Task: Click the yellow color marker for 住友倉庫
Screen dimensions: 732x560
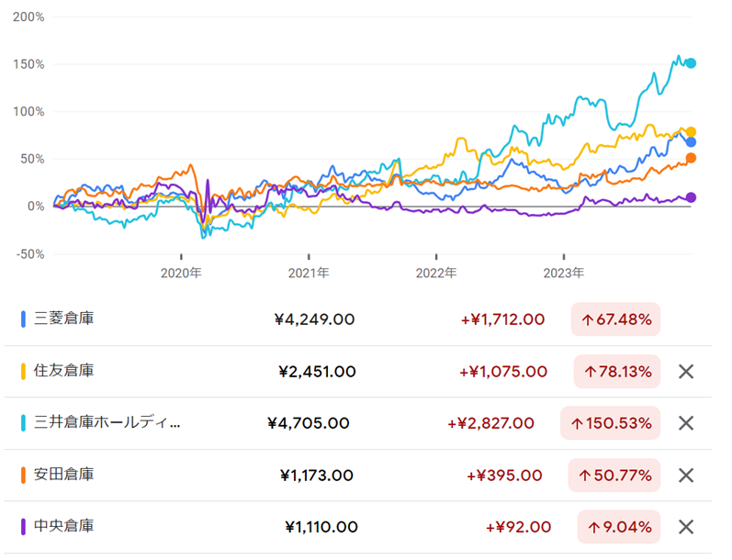Action: (x=22, y=372)
